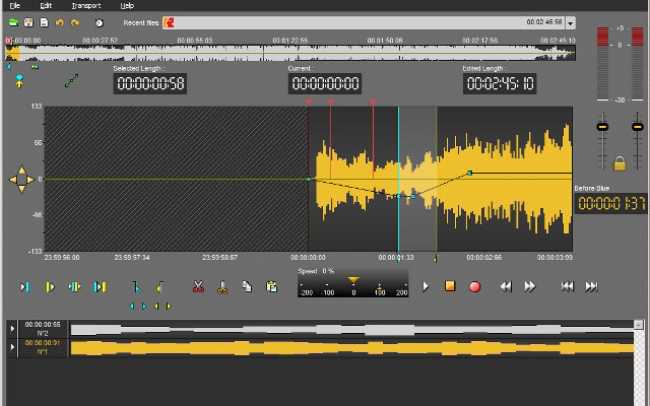Image resolution: width=650 pixels, height=406 pixels.
Task: Click the white document save-as icon
Action: pos(44,22)
